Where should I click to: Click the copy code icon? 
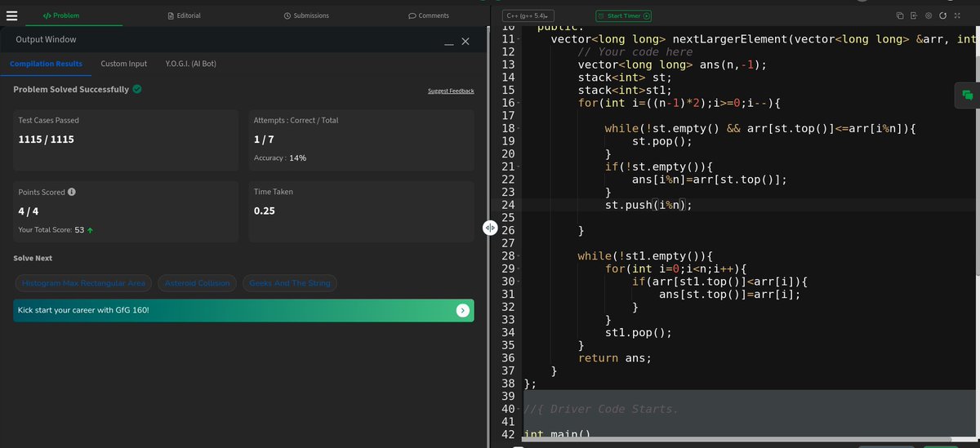(x=900, y=16)
